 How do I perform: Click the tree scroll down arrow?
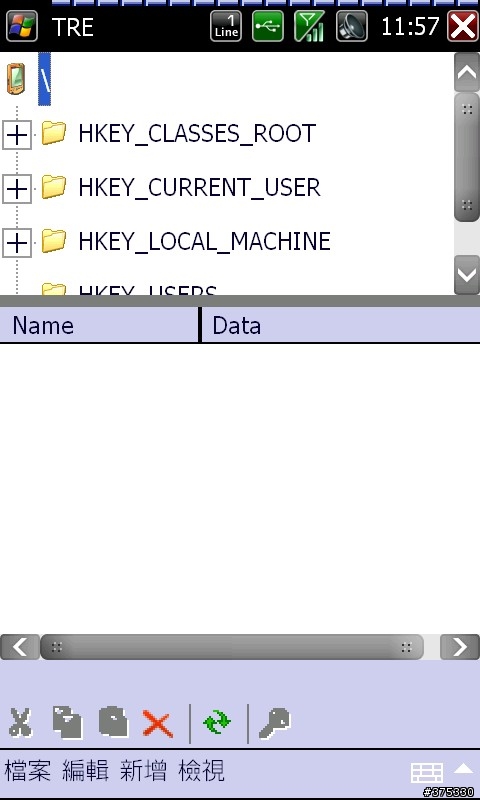pos(467,275)
